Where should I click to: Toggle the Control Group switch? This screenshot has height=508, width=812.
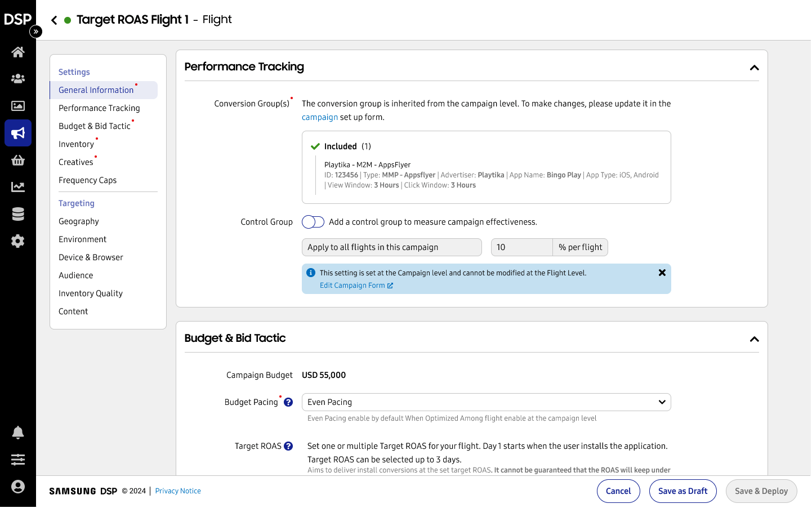click(313, 222)
